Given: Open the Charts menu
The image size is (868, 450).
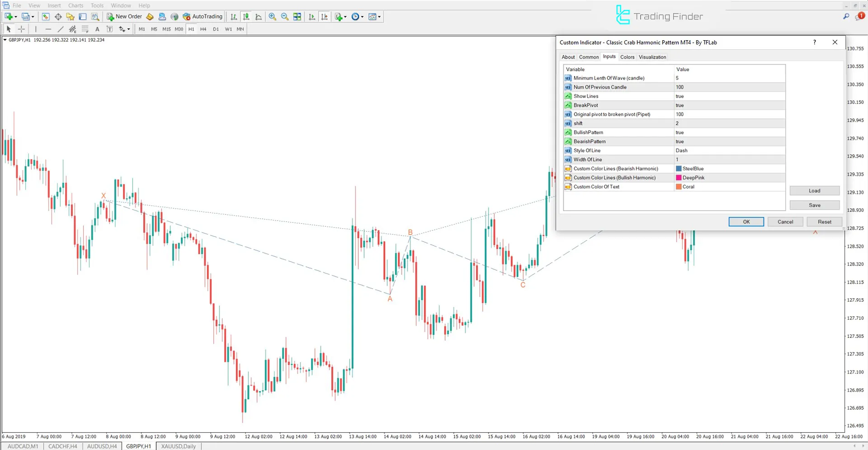Looking at the screenshot, I should click(x=75, y=5).
